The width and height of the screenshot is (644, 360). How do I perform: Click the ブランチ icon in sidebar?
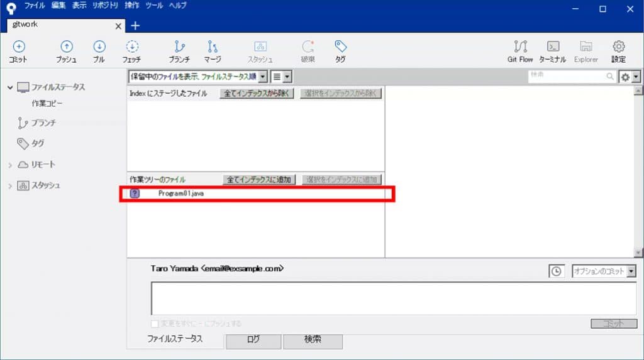coord(23,123)
